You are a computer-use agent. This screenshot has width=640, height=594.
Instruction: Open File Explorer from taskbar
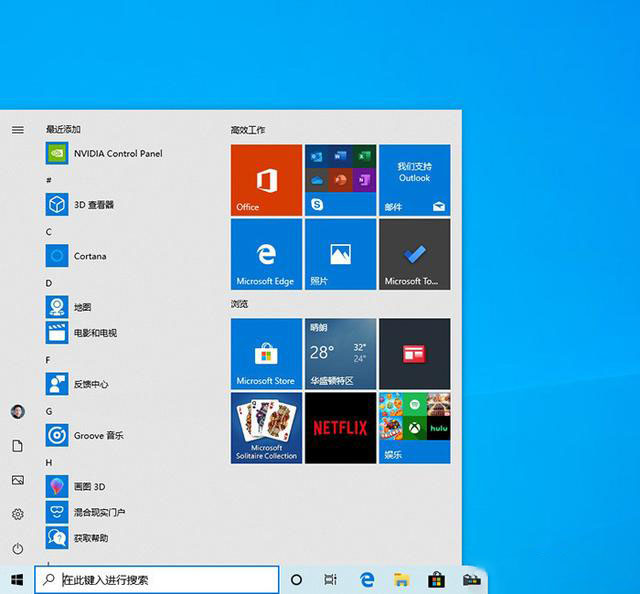click(402, 580)
